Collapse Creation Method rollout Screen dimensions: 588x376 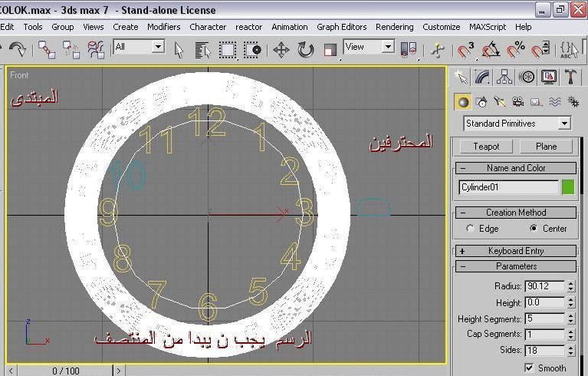point(516,213)
